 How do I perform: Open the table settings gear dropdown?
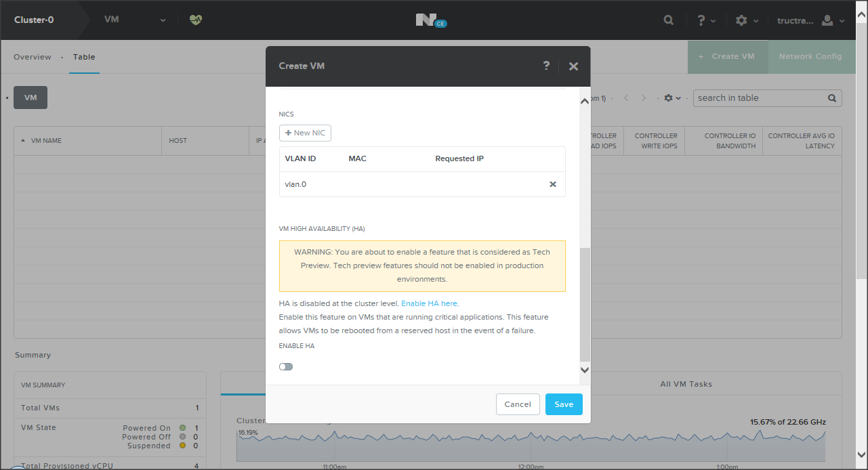click(672, 98)
